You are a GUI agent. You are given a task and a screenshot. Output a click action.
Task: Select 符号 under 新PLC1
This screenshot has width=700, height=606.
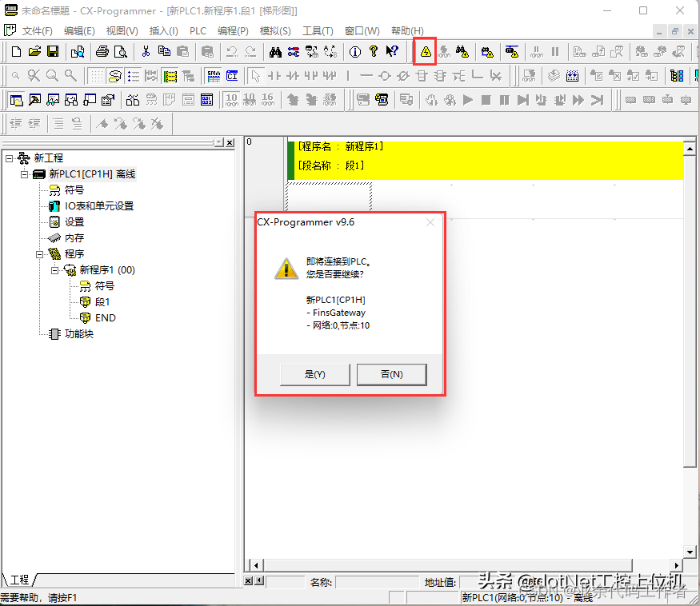74,190
